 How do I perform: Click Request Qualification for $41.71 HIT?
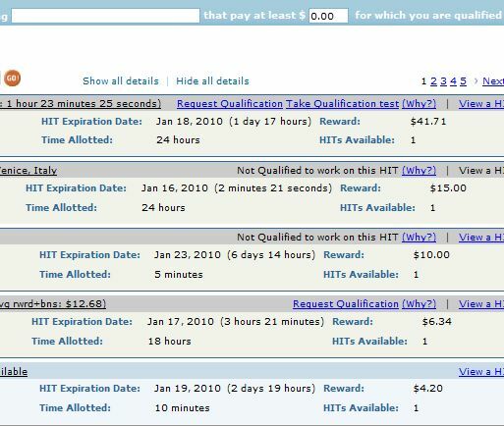(x=230, y=104)
